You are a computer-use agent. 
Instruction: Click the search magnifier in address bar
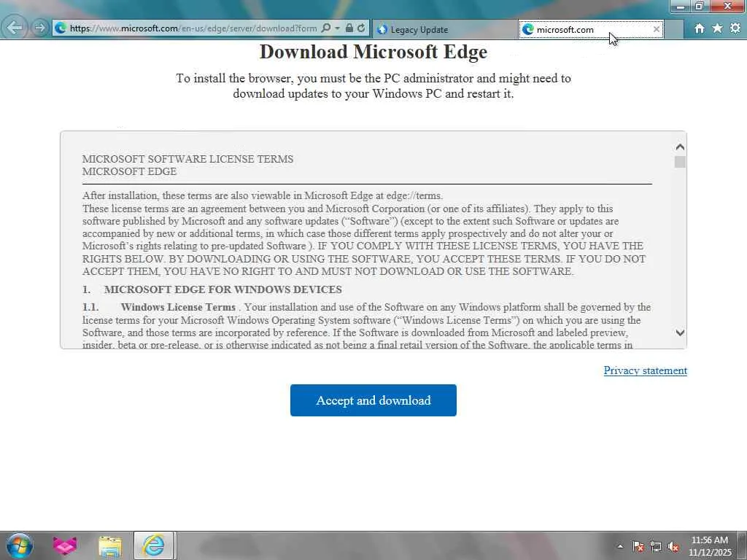tap(326, 28)
